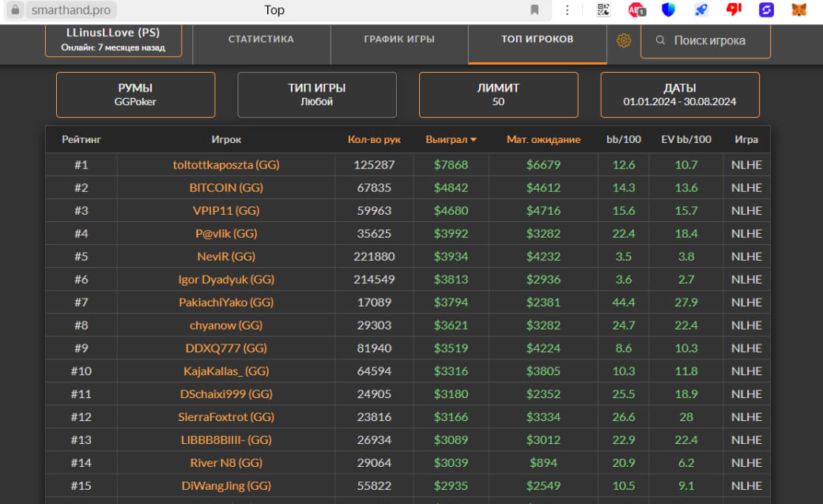Image resolution: width=823 pixels, height=504 pixels.
Task: Sort by Кол-во рук column header
Action: click(x=374, y=140)
